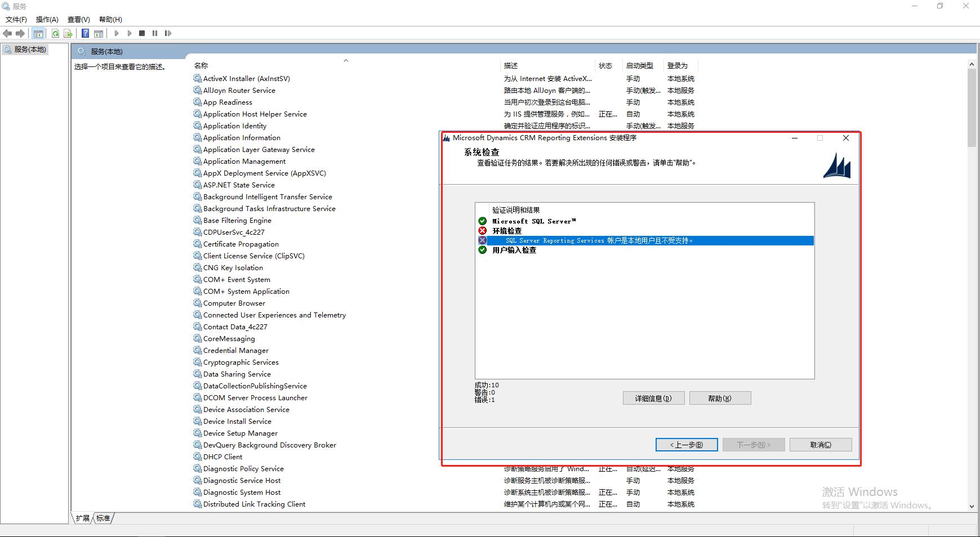
Task: Click green check icon next to 用户输入检查
Action: click(482, 249)
